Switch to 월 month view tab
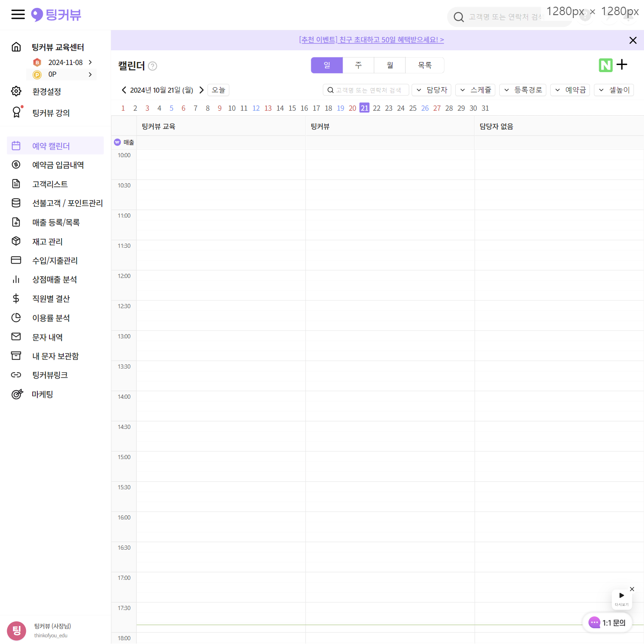The width and height of the screenshot is (644, 644). click(390, 65)
